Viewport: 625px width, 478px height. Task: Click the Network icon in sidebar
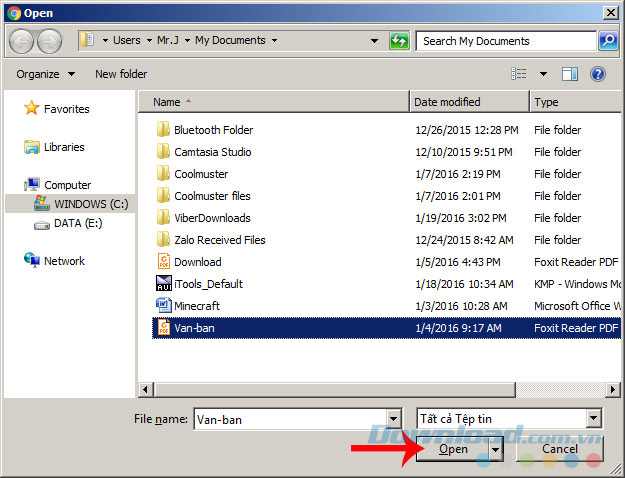31,260
